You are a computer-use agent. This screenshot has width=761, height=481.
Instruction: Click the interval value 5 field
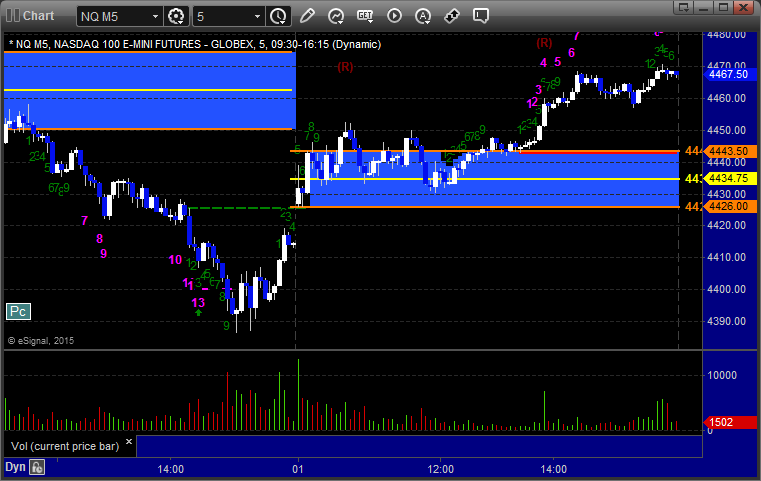click(223, 17)
